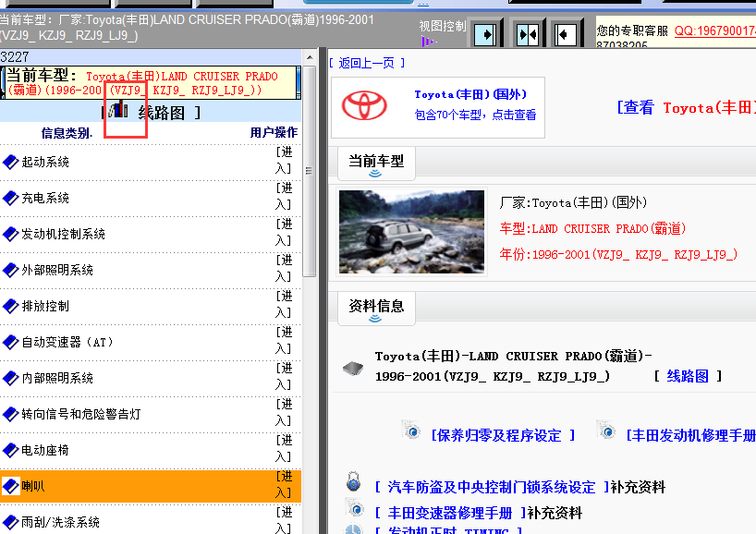Viewport: 756px width, 534px height.
Task: Click the Land Cruiser Prado vehicle photo
Action: click(x=412, y=232)
